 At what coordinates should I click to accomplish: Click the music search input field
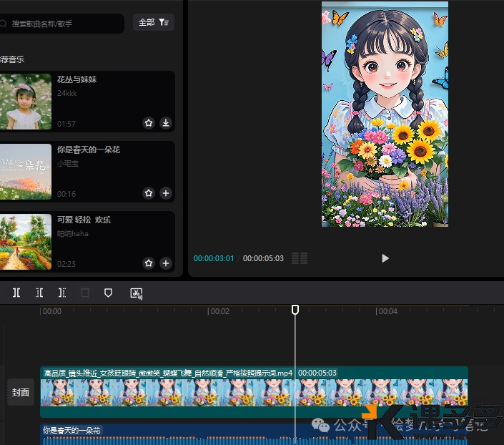click(64, 24)
